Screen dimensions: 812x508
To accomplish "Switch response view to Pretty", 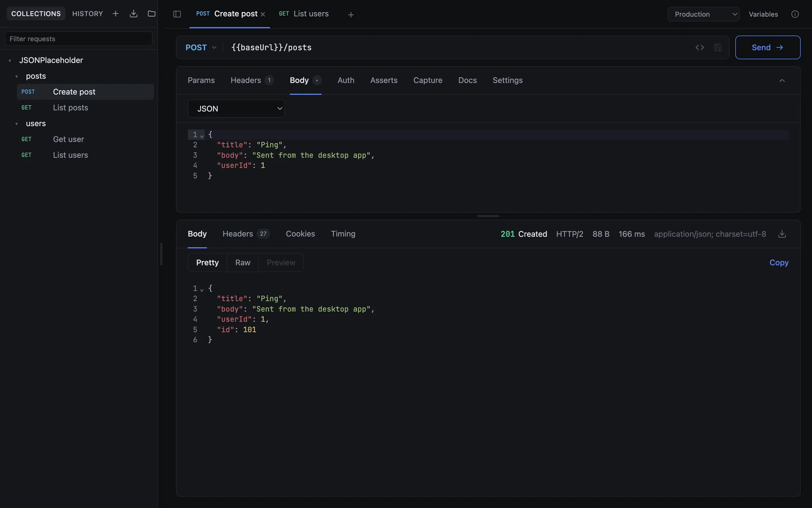I will (x=207, y=263).
